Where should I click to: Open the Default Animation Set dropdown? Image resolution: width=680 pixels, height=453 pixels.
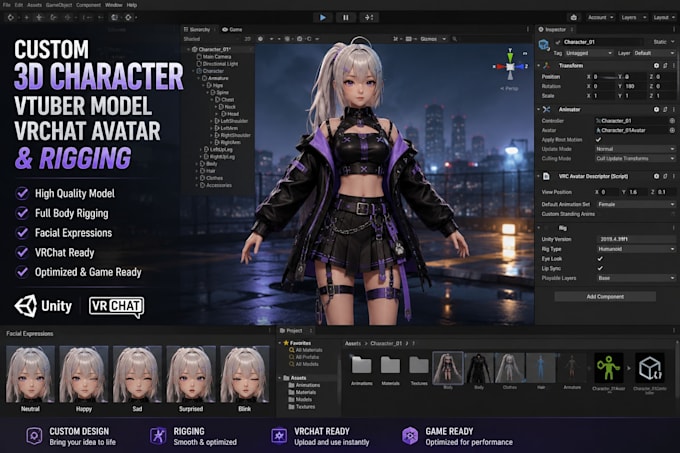(x=635, y=204)
